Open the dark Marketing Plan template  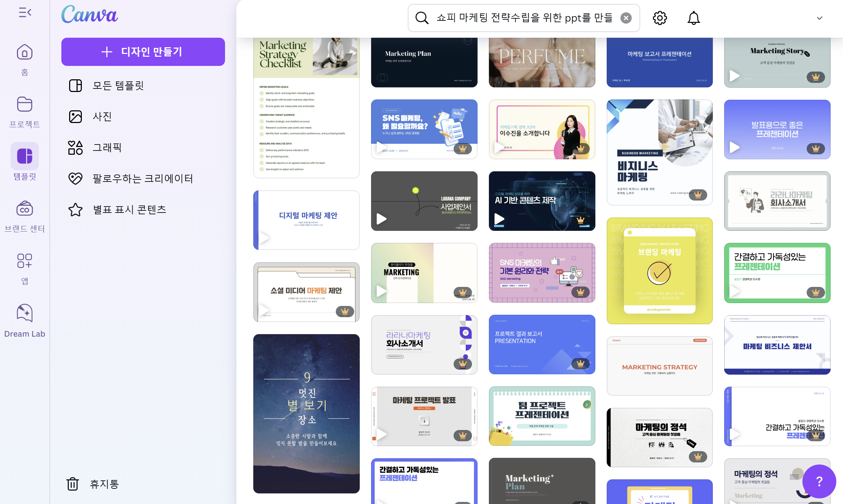point(424,62)
